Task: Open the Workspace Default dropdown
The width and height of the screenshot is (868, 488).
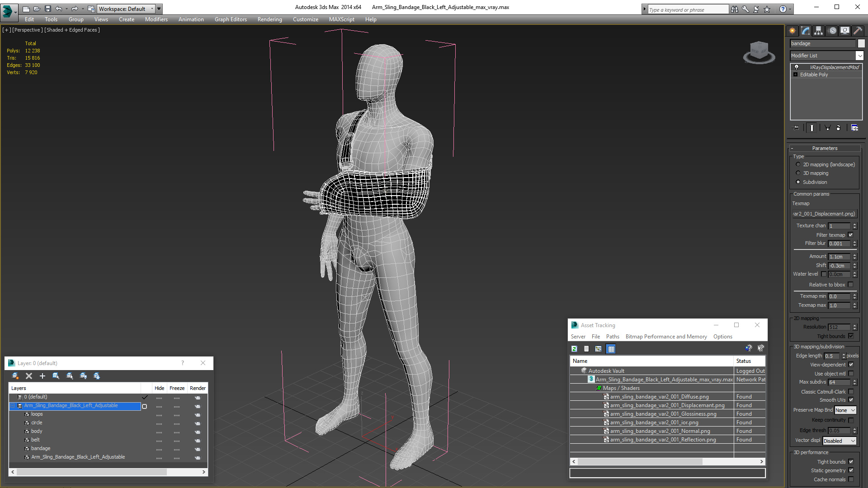Action: pos(126,9)
